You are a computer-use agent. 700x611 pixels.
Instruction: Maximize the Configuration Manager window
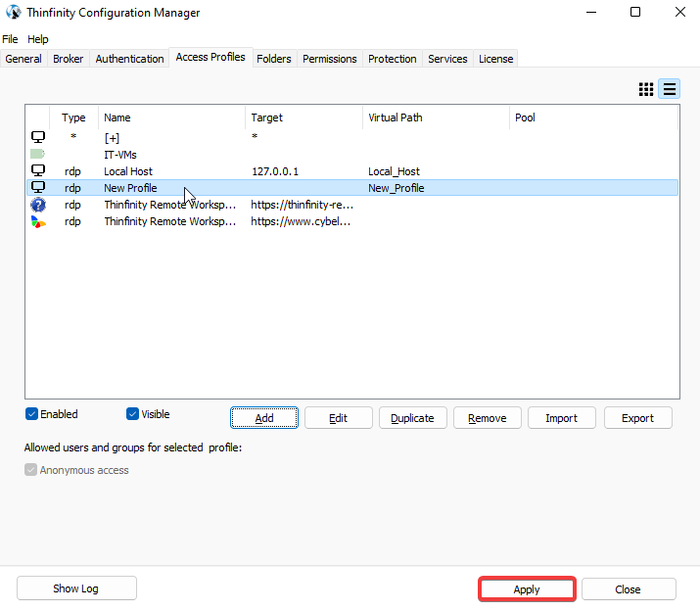click(x=635, y=12)
